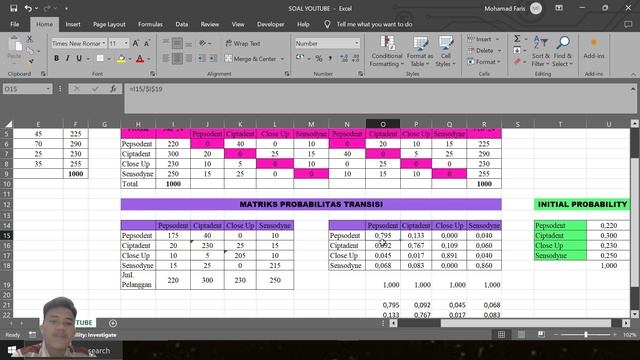The image size is (640, 360).
Task: Open the font size dropdown
Action: pyautogui.click(x=126, y=43)
